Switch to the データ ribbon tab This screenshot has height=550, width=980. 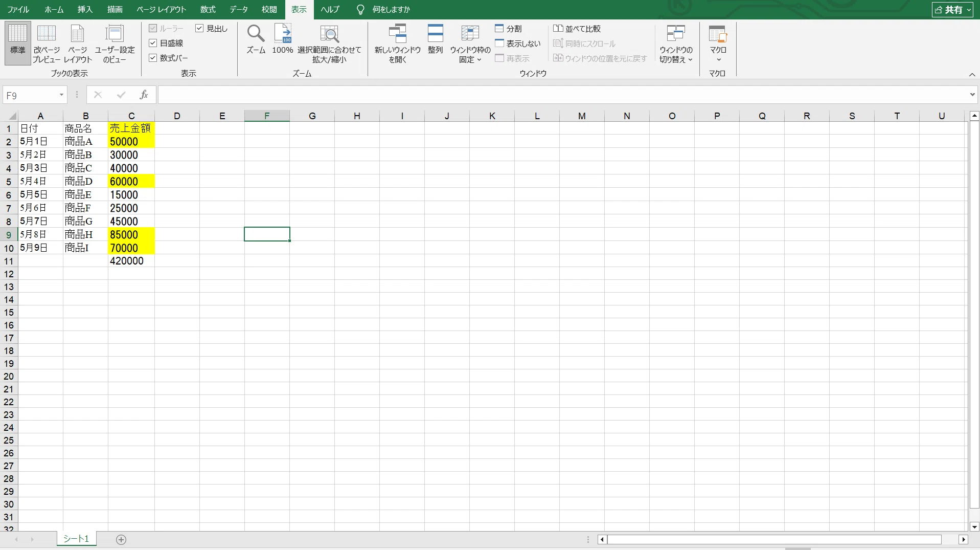tap(239, 9)
